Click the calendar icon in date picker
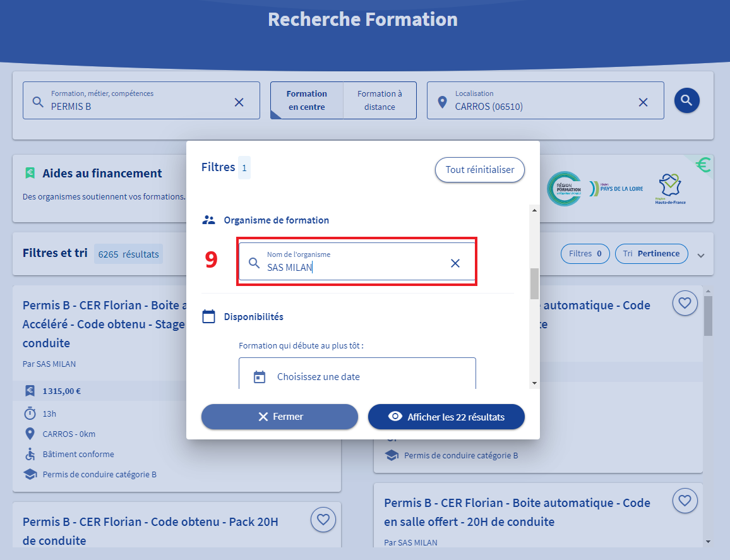This screenshot has height=560, width=730. pos(260,377)
